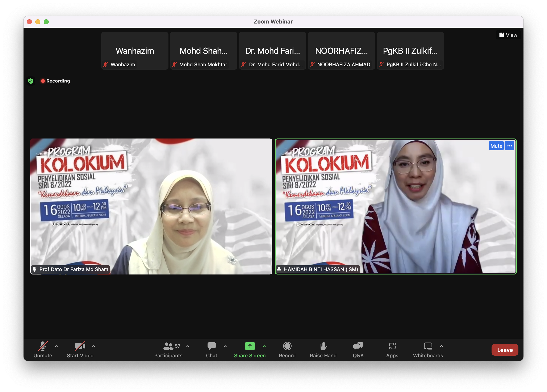
Task: Open more options on Hamidah's video
Action: pos(509,146)
